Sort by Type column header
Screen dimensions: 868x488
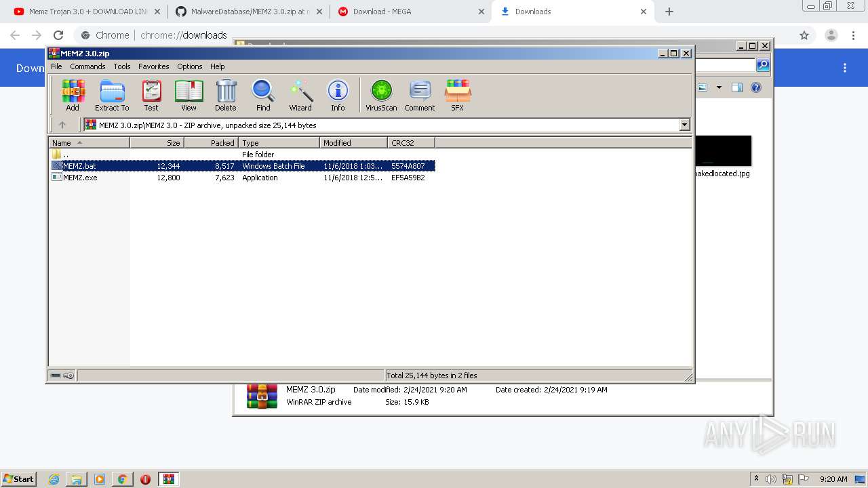pos(279,142)
